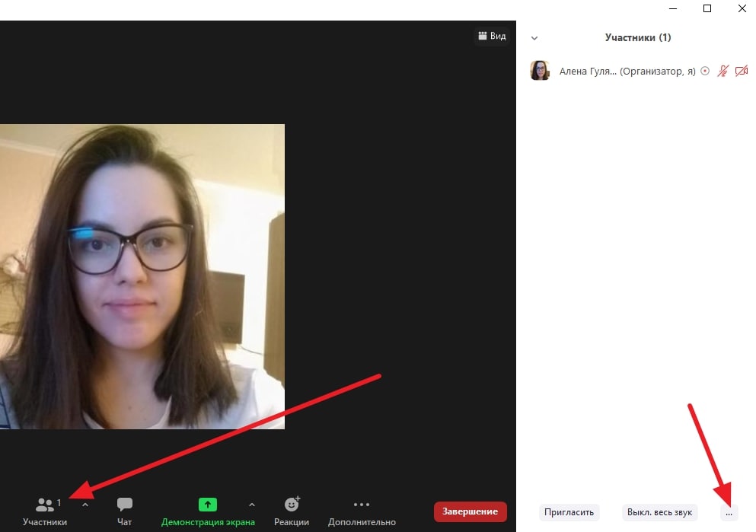Open the Дополнительно three-dots menu
The height and width of the screenshot is (532, 756).
[x=362, y=511]
